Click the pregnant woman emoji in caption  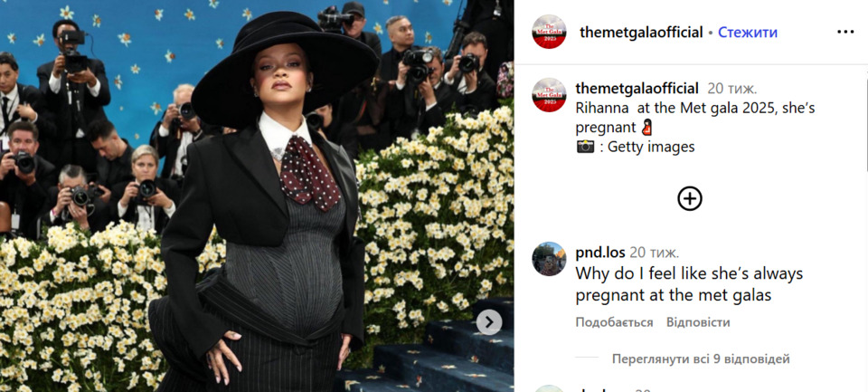(x=646, y=128)
